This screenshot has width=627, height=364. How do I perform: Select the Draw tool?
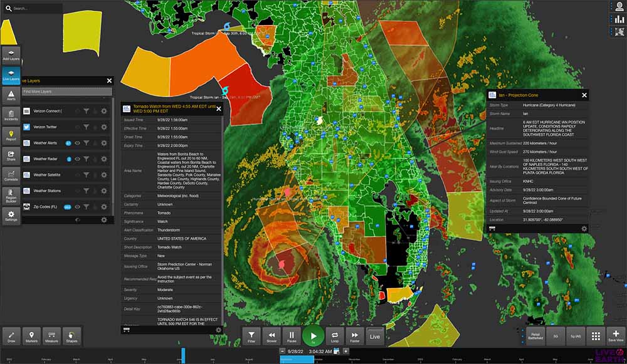click(11, 336)
